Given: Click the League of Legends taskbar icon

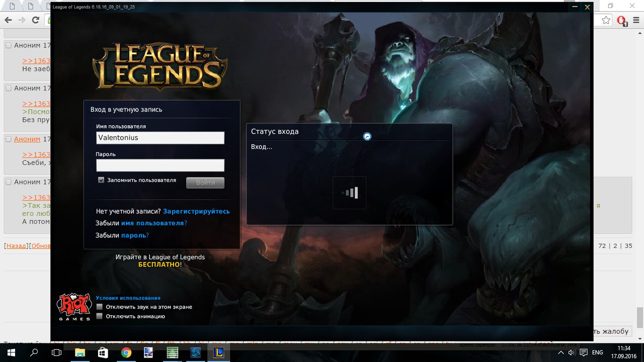Looking at the screenshot, I should coord(219,352).
